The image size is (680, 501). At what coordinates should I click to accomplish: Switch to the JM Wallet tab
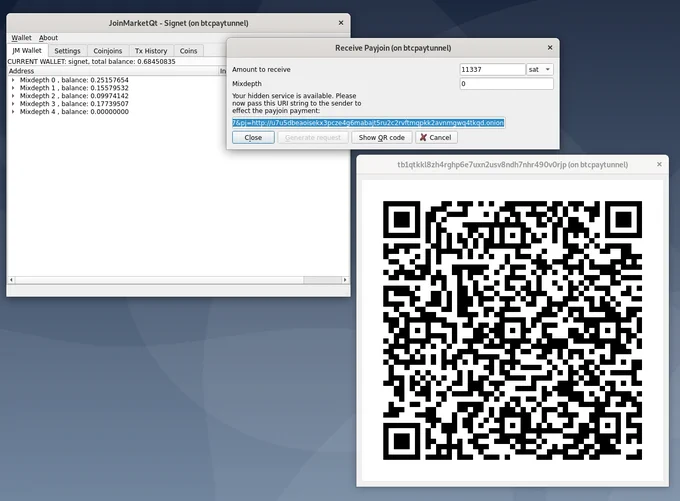coord(27,50)
